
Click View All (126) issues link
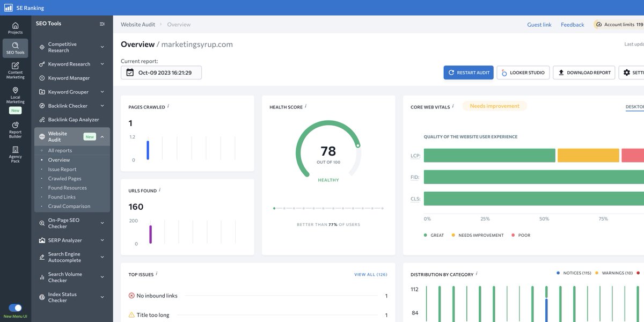point(371,274)
